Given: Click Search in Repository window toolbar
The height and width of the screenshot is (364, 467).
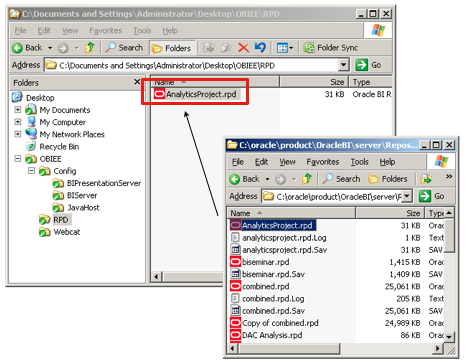Looking at the screenshot, I should coord(341,179).
